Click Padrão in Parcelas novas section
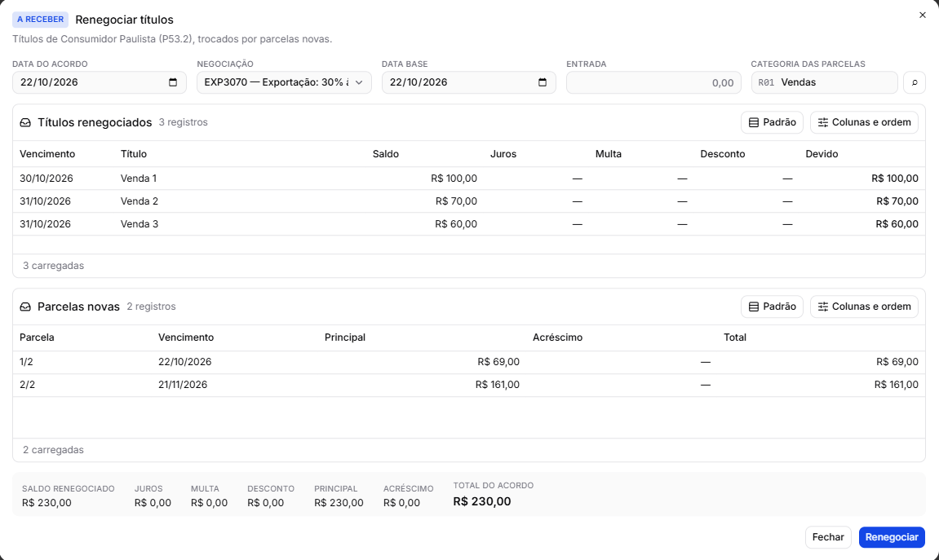This screenshot has width=939, height=560. (x=772, y=307)
